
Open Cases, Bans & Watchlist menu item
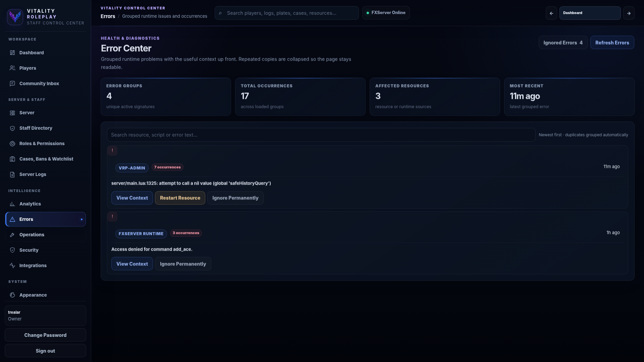46,159
